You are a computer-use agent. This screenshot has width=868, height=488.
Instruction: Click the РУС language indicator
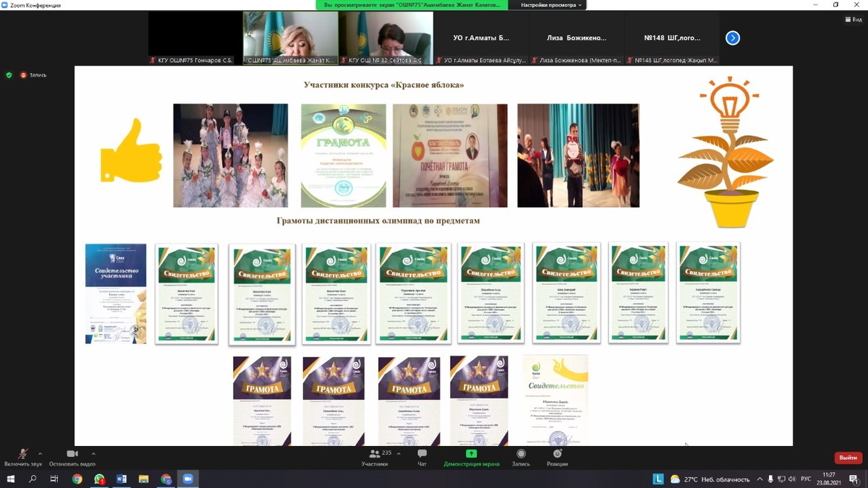tap(805, 479)
